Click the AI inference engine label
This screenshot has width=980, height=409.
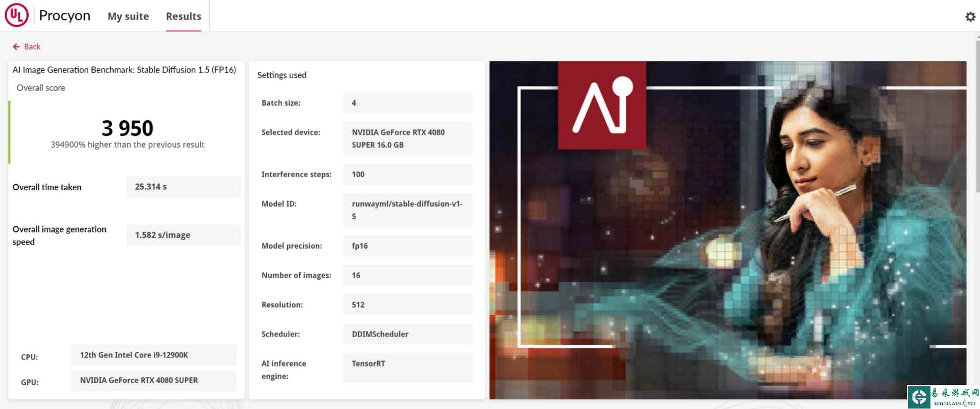pyautogui.click(x=284, y=370)
